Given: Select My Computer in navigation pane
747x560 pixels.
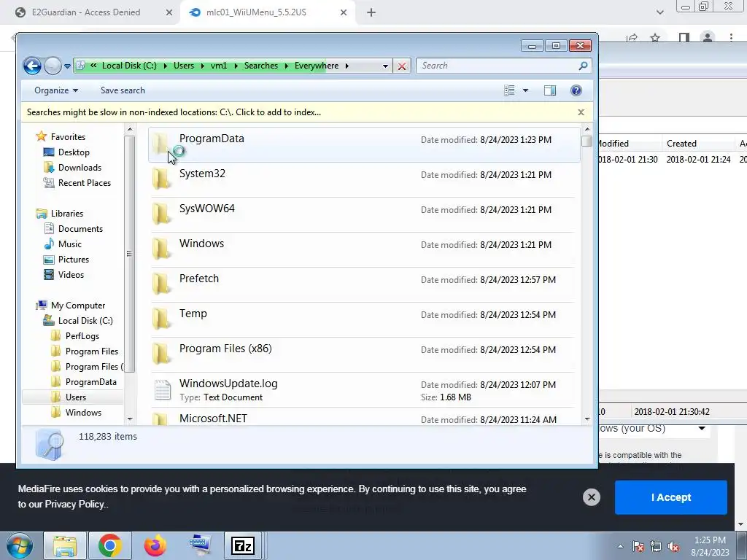Looking at the screenshot, I should pyautogui.click(x=77, y=306).
